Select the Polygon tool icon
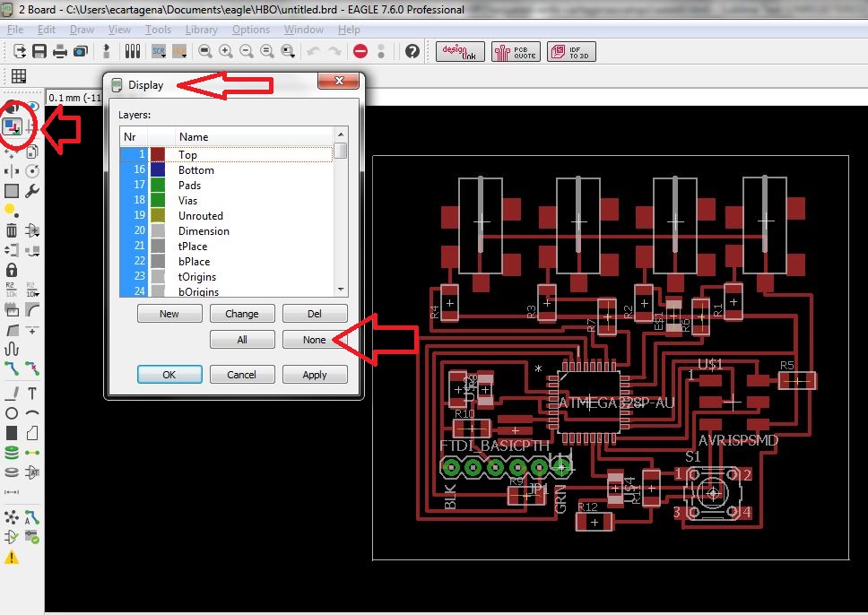Image resolution: width=868 pixels, height=615 pixels. (32, 433)
